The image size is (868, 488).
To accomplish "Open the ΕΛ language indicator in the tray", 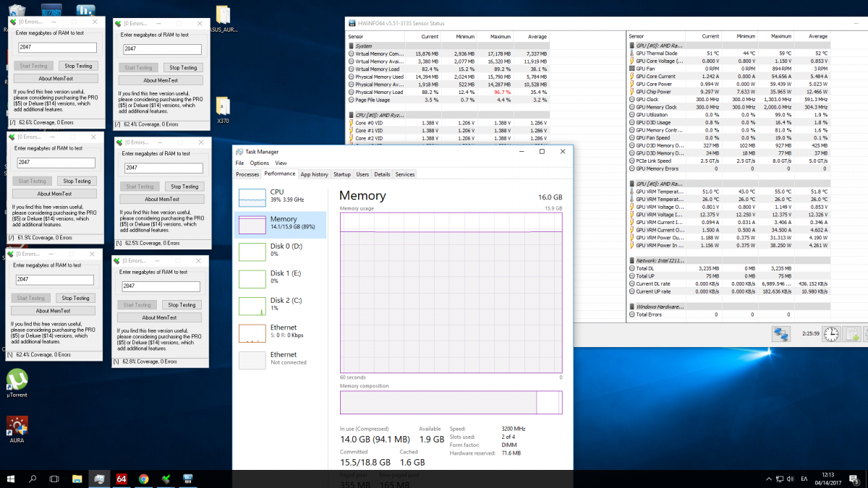I will [804, 479].
